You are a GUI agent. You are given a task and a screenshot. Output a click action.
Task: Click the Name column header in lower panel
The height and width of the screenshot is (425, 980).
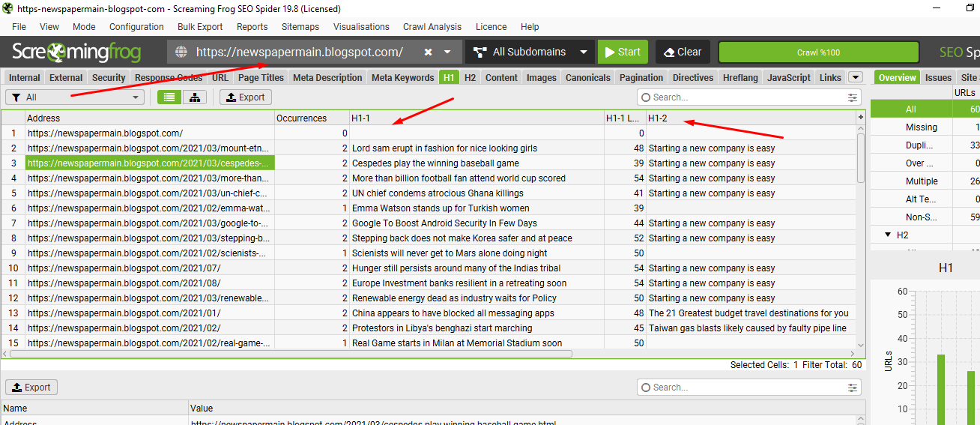(94, 409)
